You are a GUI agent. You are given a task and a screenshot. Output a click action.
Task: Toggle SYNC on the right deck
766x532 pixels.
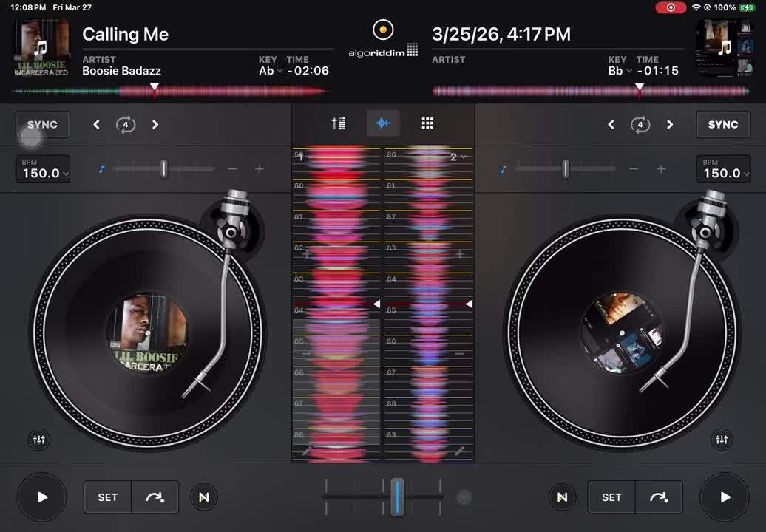click(723, 124)
